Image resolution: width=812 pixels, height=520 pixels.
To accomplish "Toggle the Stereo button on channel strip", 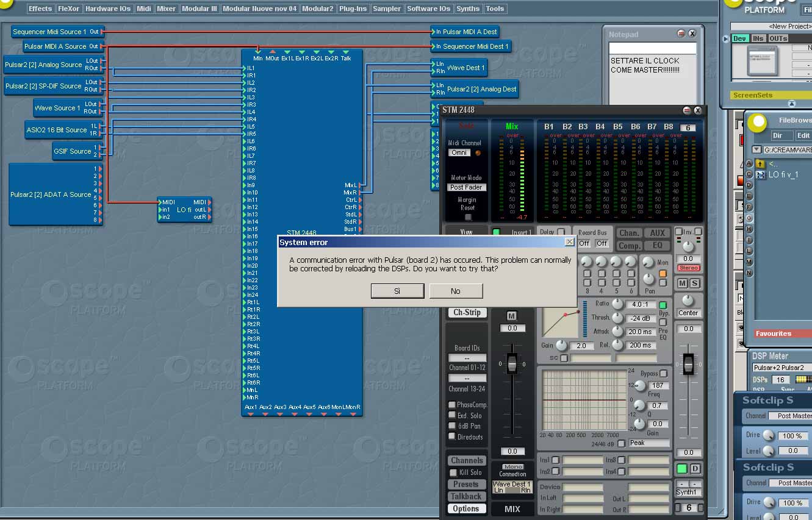I will pyautogui.click(x=688, y=268).
